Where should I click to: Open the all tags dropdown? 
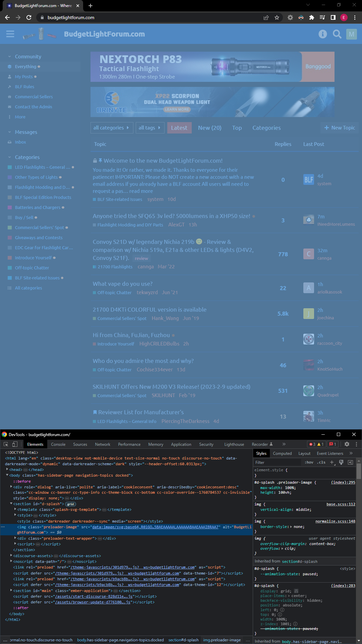pos(149,128)
